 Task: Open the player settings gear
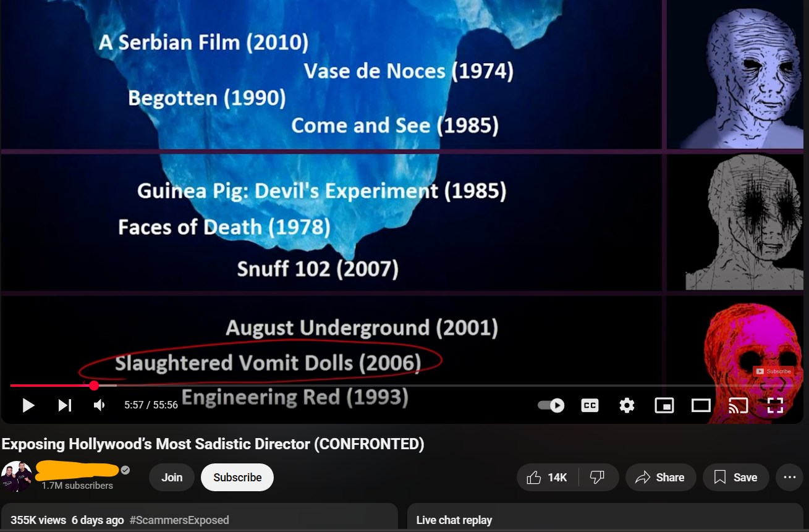point(627,405)
